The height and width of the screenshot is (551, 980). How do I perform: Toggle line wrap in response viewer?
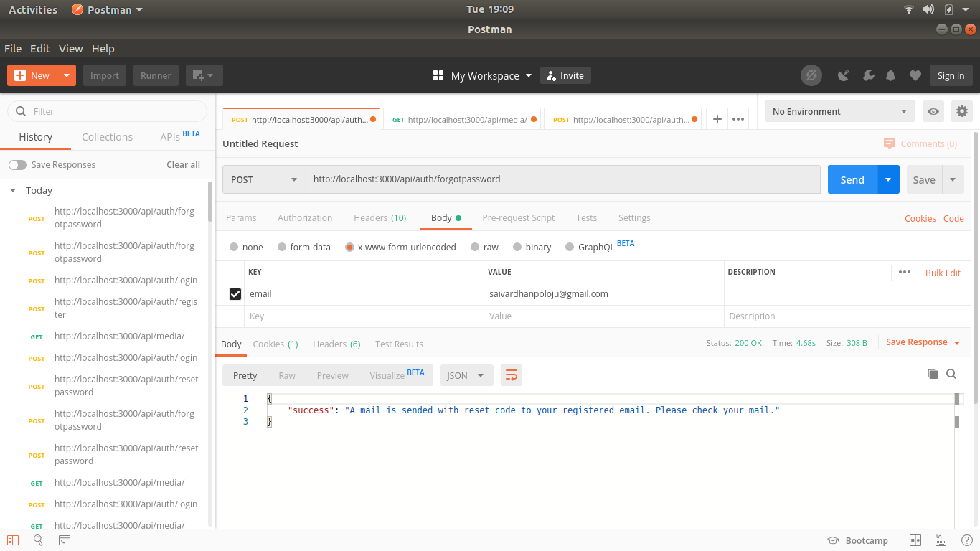click(x=512, y=375)
